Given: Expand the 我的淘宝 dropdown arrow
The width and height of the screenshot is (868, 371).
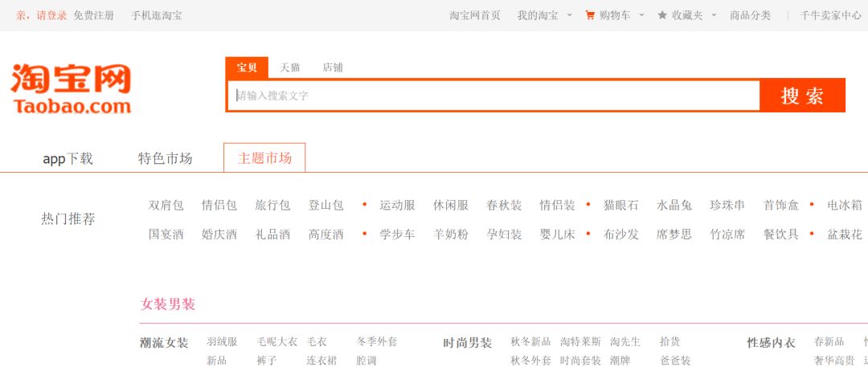Looking at the screenshot, I should 570,15.
